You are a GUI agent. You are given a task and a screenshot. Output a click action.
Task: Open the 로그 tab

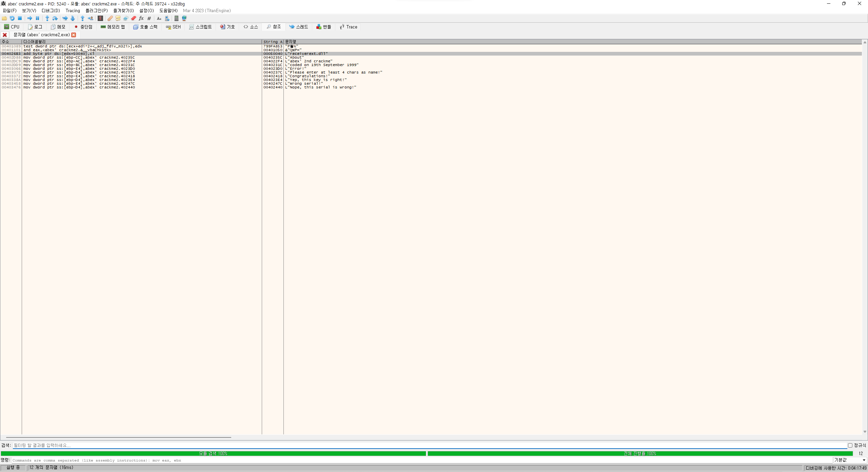35,27
